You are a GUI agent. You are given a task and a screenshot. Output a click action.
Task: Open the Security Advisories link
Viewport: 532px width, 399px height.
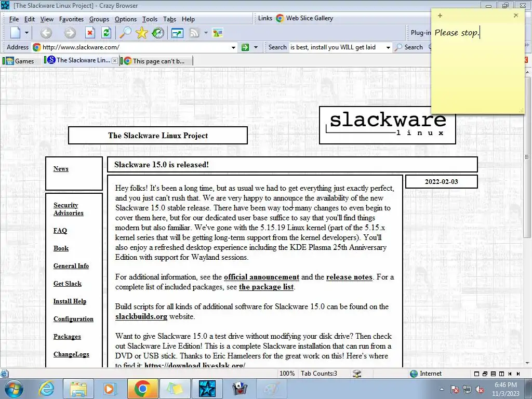tap(68, 209)
